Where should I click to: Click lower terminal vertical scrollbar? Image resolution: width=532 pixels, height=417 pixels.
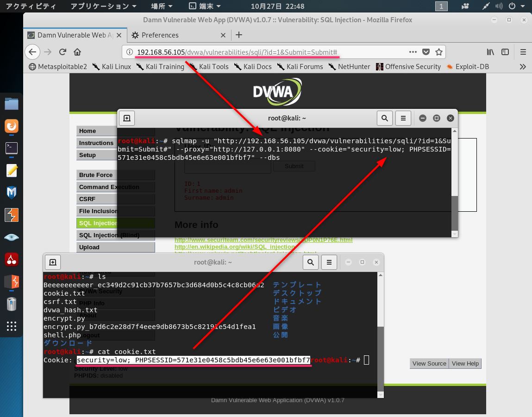tap(381, 335)
